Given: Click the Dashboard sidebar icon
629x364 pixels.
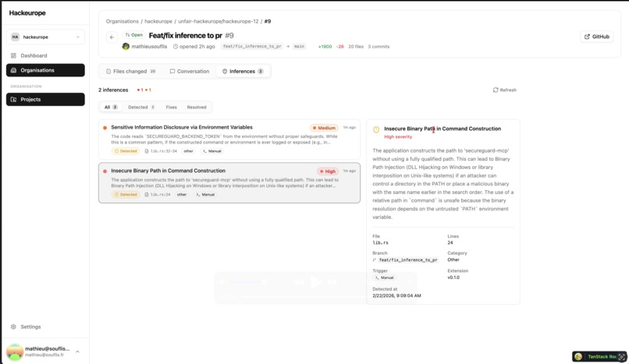Looking at the screenshot, I should point(13,55).
